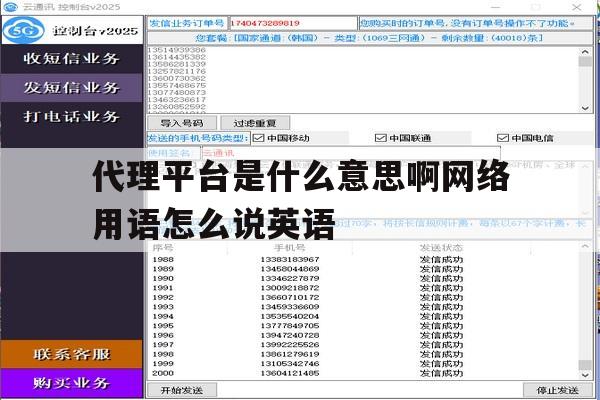Toggle the 中国电信 checkbox
Viewport: 600px width, 400px height.
pyautogui.click(x=502, y=138)
